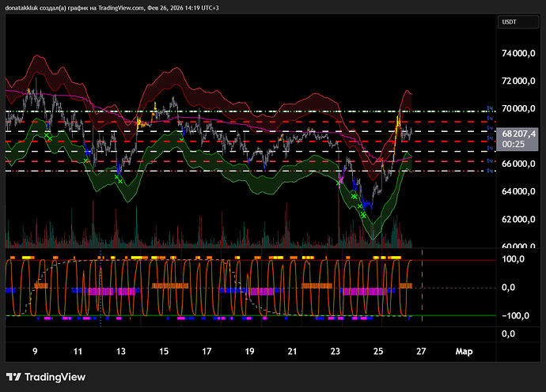
Task: Click the current price label 68207,4
Action: point(519,134)
